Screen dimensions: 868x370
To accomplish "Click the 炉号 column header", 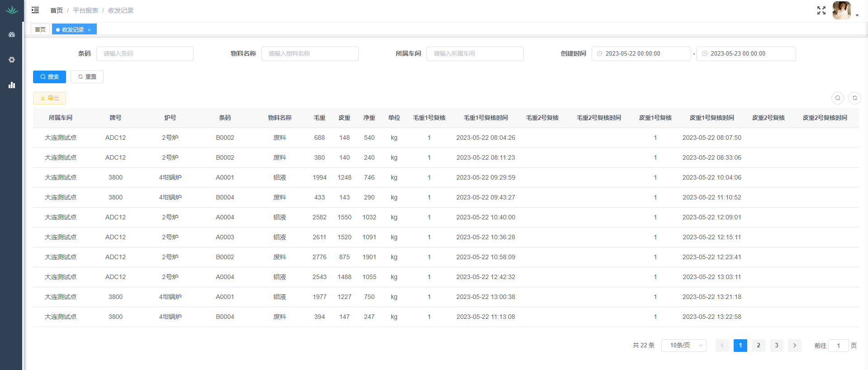I will pos(170,118).
